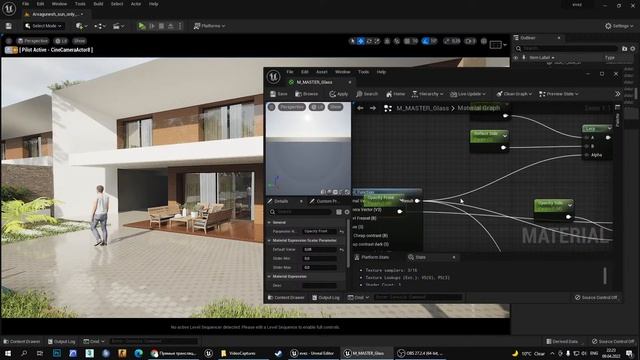
Task: Toggle the world/local coordinate space icon
Action: pos(387,41)
